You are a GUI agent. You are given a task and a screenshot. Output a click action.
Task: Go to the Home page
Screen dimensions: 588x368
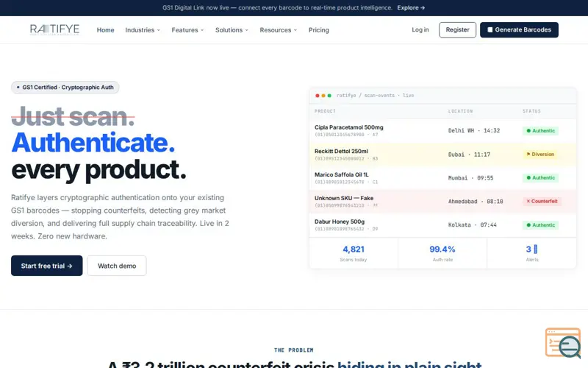pyautogui.click(x=105, y=29)
